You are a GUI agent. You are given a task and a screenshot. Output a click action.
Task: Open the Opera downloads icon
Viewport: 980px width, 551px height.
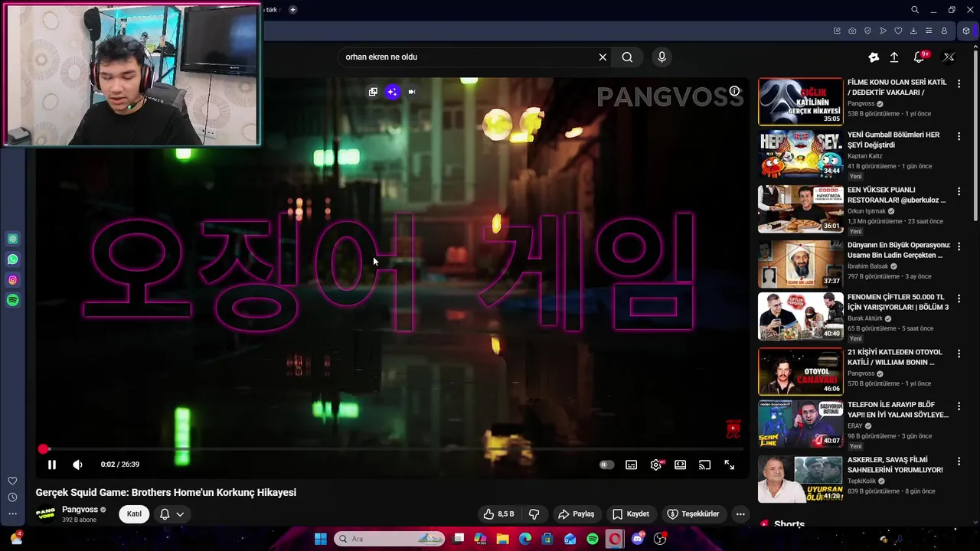point(913,31)
